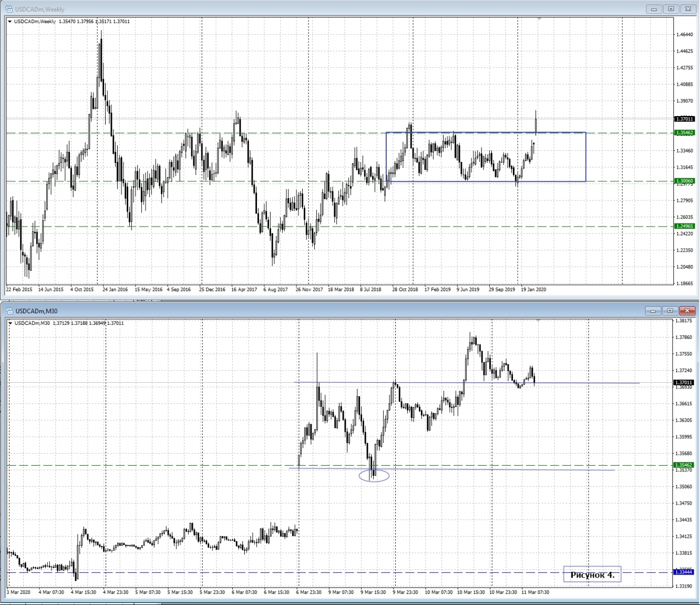Click time label 3 Mar 2020

18,592
